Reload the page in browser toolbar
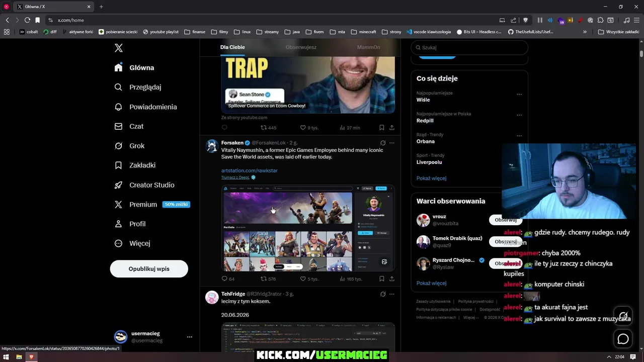This screenshot has width=644, height=362. [27, 20]
